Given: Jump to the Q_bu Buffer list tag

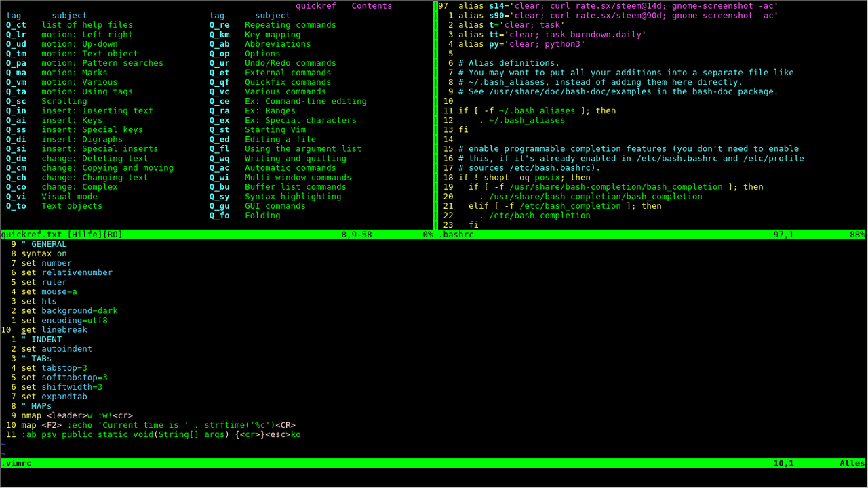Looking at the screenshot, I should click(220, 186).
